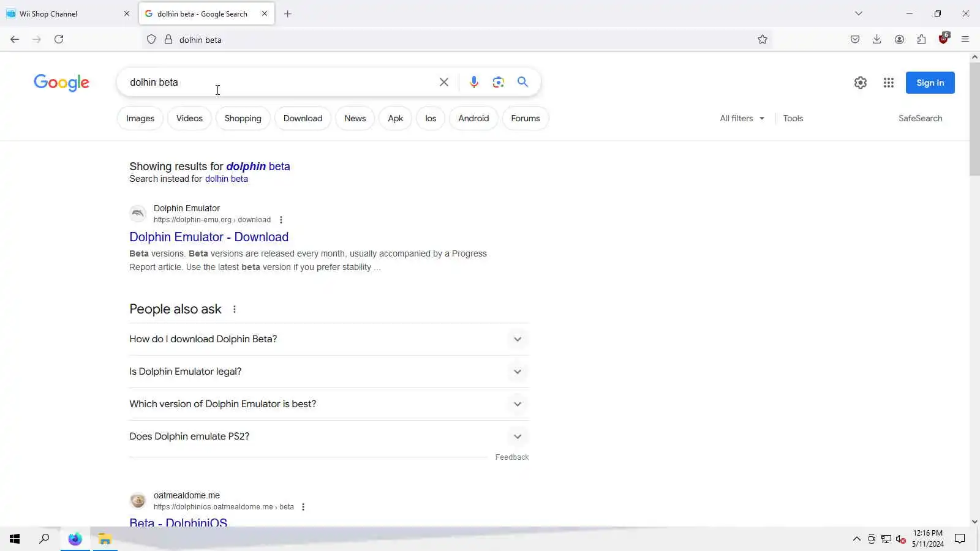
Task: Click the magnifier search button
Action: 522,81
